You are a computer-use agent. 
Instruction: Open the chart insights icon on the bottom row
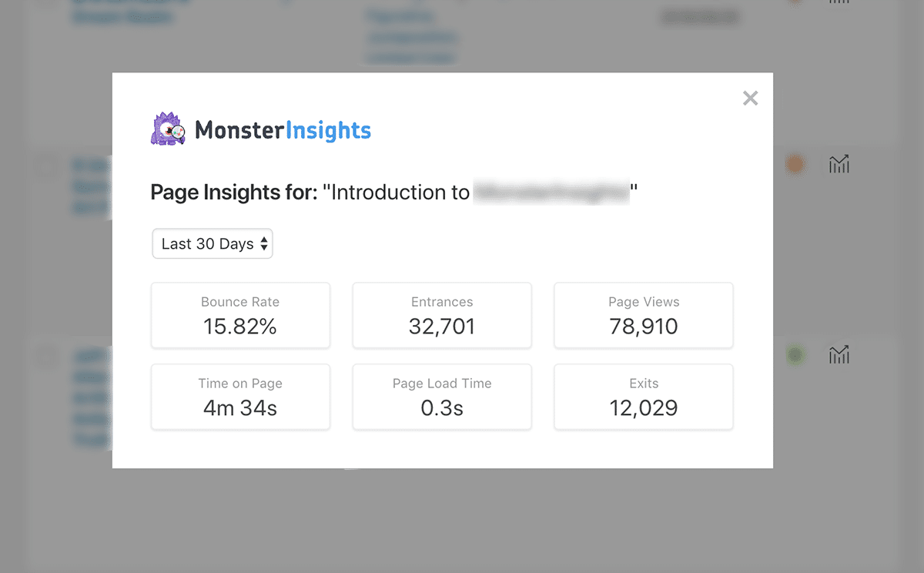839,355
